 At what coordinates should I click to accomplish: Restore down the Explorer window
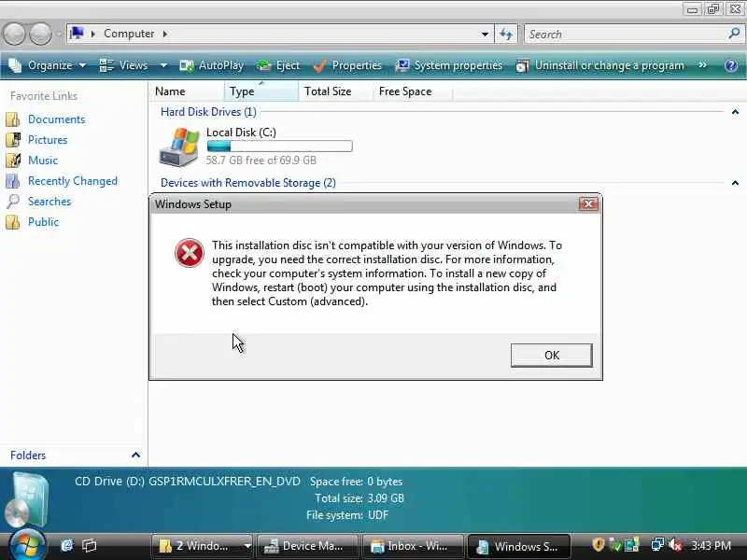pyautogui.click(x=713, y=9)
